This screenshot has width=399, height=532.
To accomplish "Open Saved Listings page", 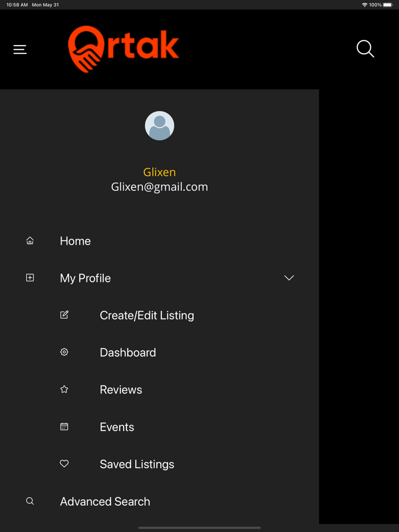I will pyautogui.click(x=137, y=464).
